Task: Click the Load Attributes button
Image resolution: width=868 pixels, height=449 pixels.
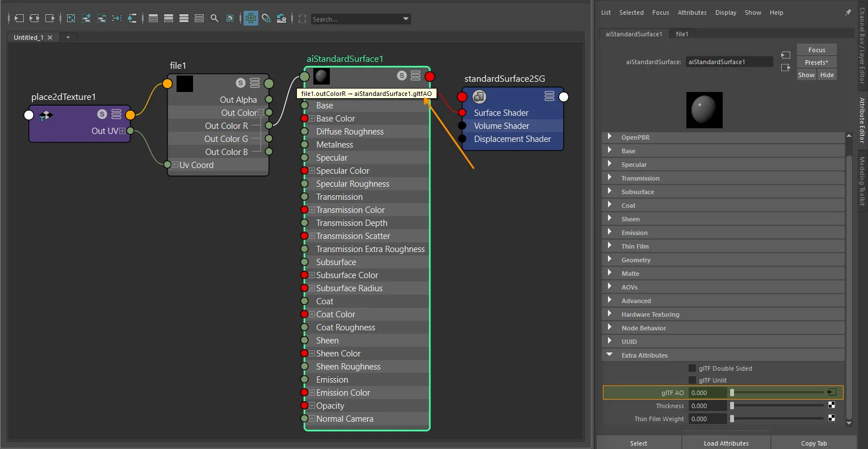Action: click(726, 443)
